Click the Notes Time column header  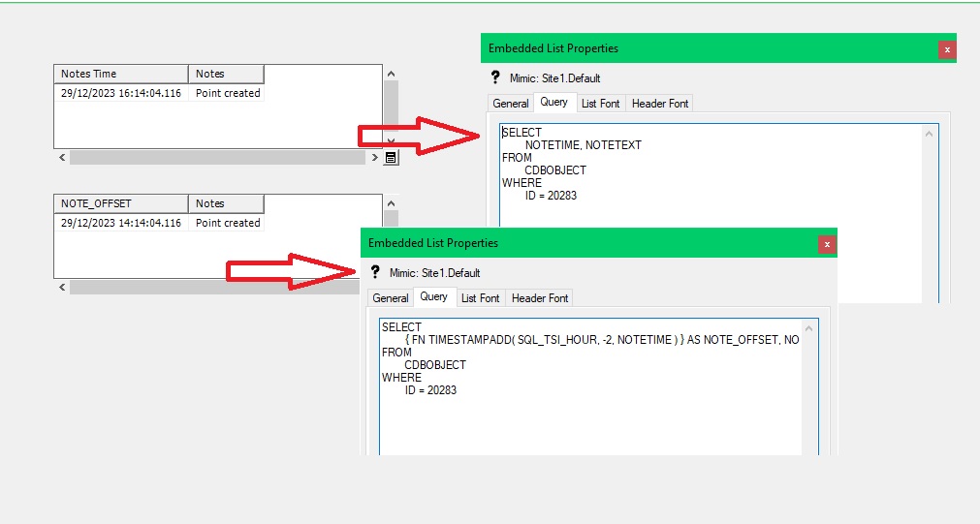121,74
